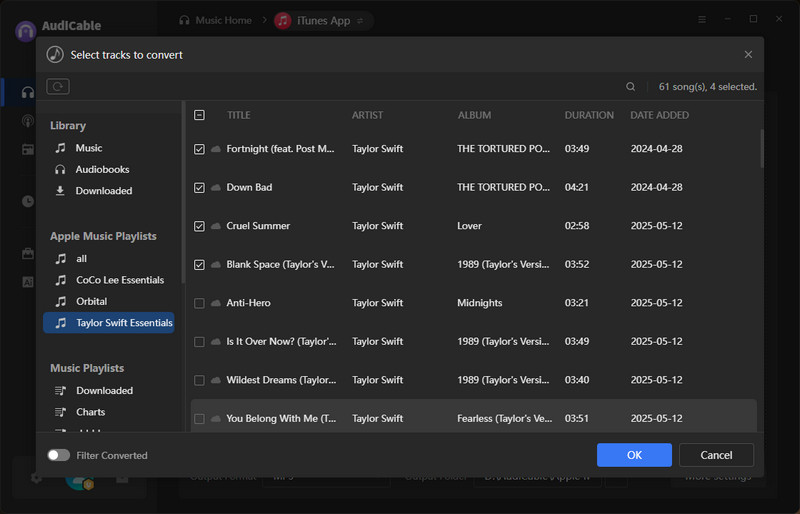Uncheck the Cruel Summer track checkbox

(x=199, y=226)
